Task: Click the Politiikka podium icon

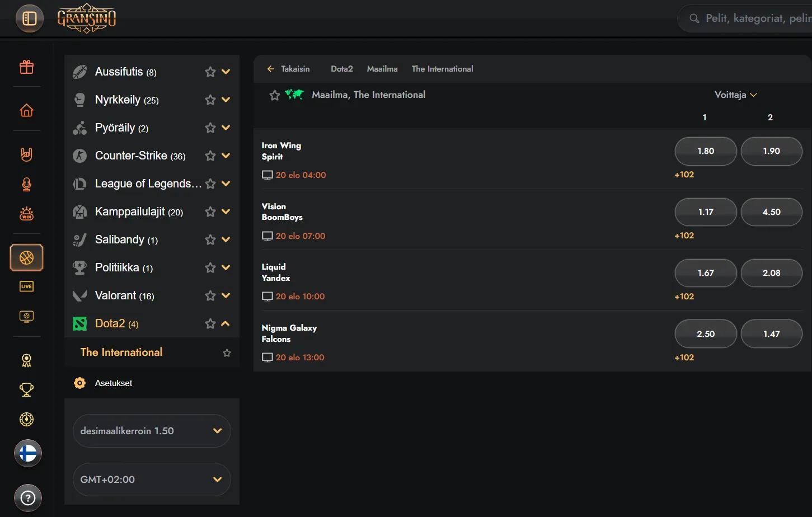Action: click(80, 267)
